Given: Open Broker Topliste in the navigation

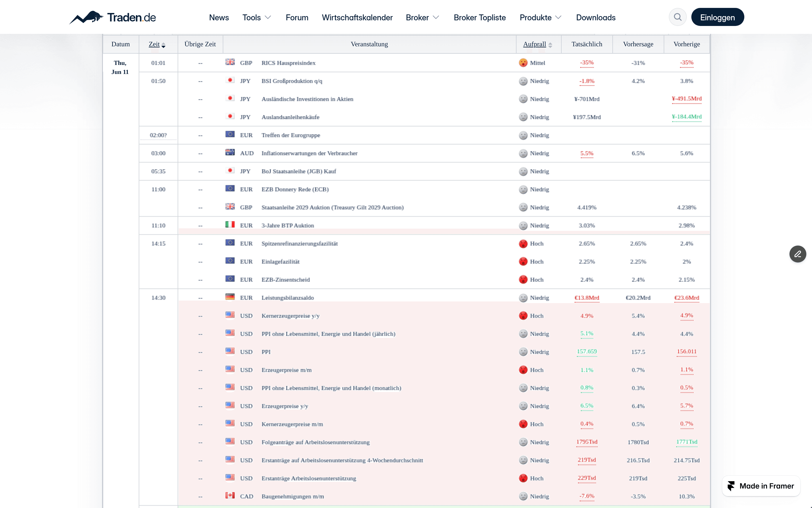Looking at the screenshot, I should [480, 17].
